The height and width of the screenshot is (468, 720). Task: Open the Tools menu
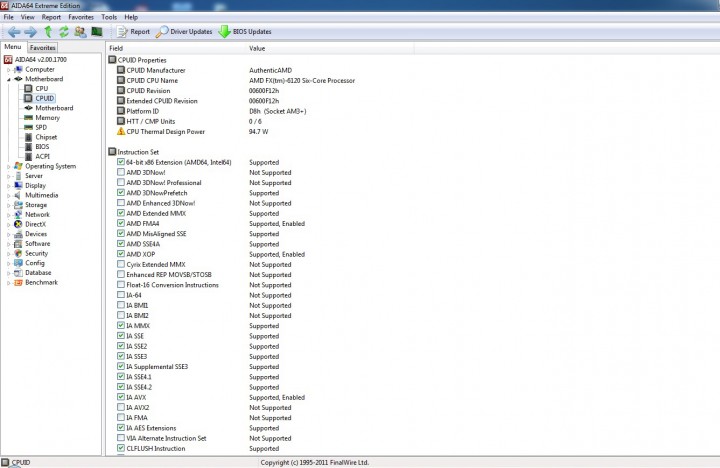(109, 17)
